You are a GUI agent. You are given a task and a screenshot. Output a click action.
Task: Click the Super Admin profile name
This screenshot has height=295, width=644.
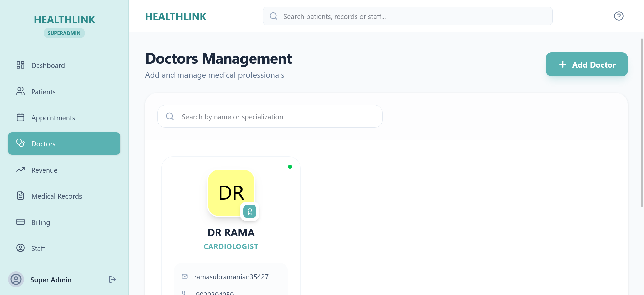click(51, 280)
